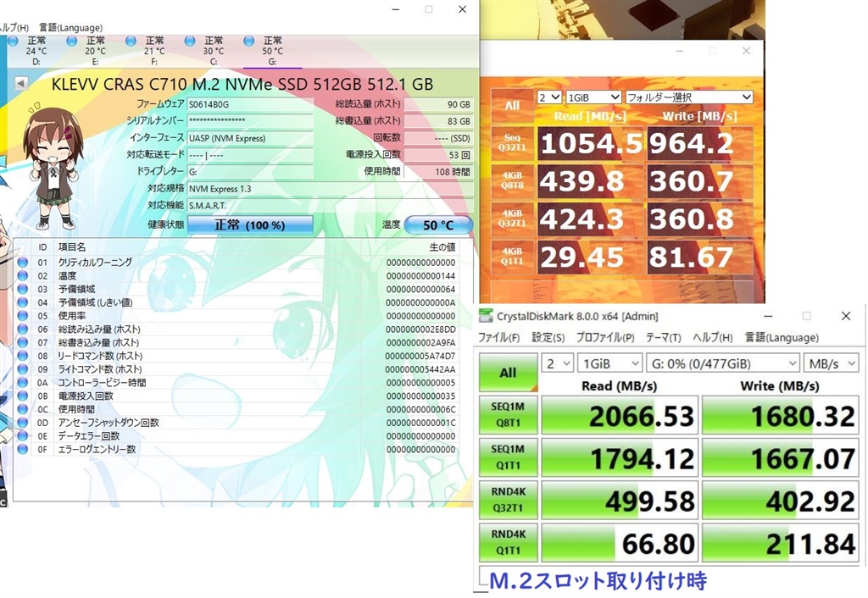
Task: Click status dot for データエラー回数 row
Action: (x=23, y=435)
